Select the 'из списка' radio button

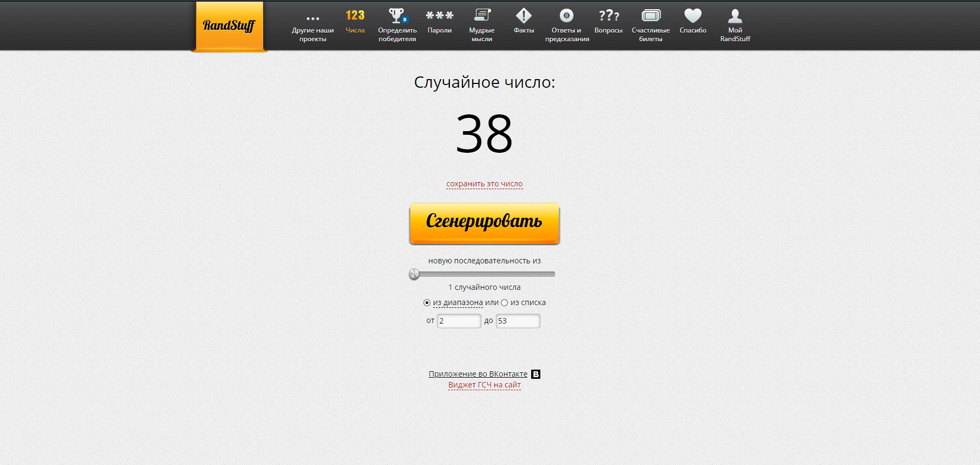[x=504, y=303]
